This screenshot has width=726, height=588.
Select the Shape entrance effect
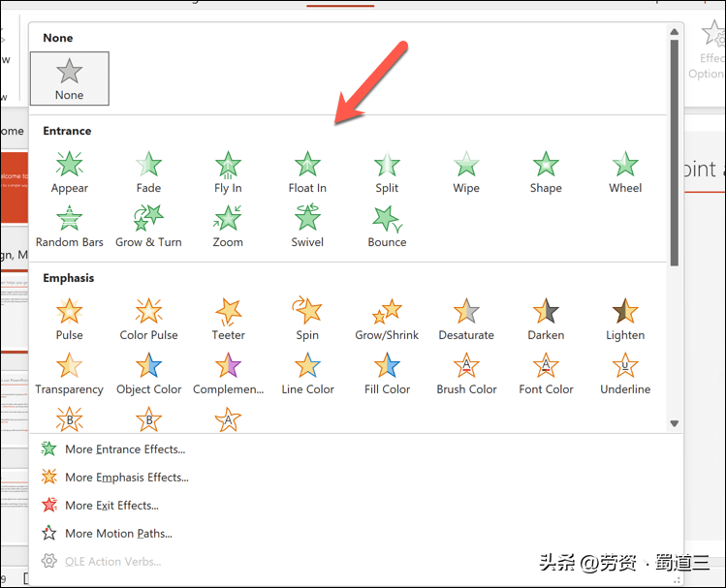coord(546,172)
